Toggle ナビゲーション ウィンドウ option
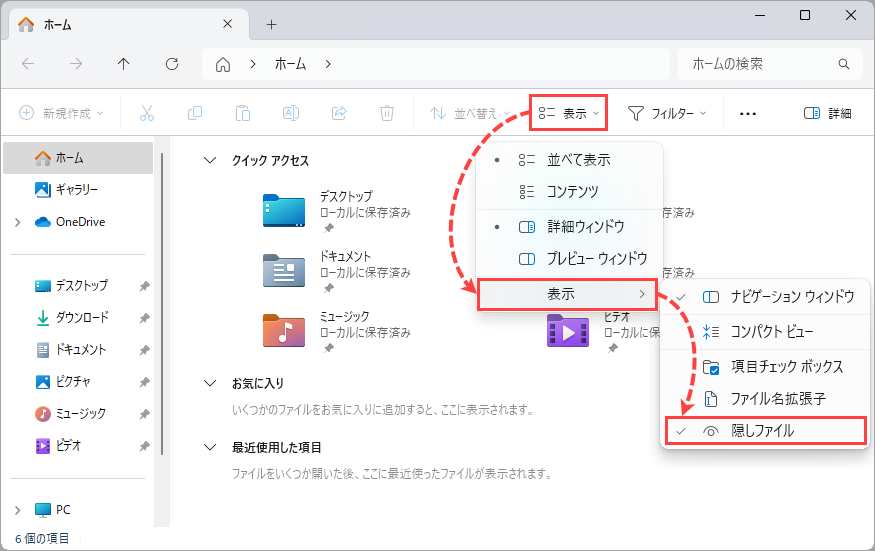Viewport: 875px width, 551px height. coord(765,296)
